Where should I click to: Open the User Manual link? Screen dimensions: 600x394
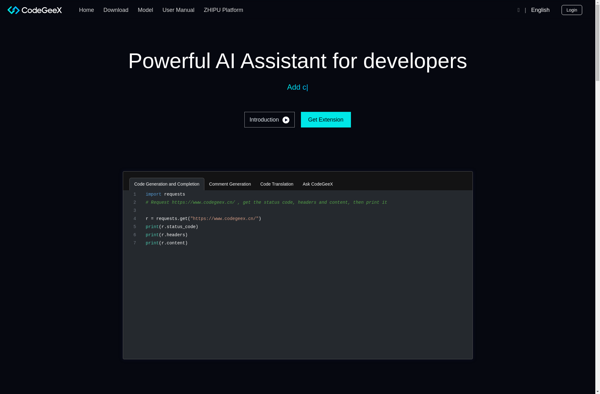178,10
